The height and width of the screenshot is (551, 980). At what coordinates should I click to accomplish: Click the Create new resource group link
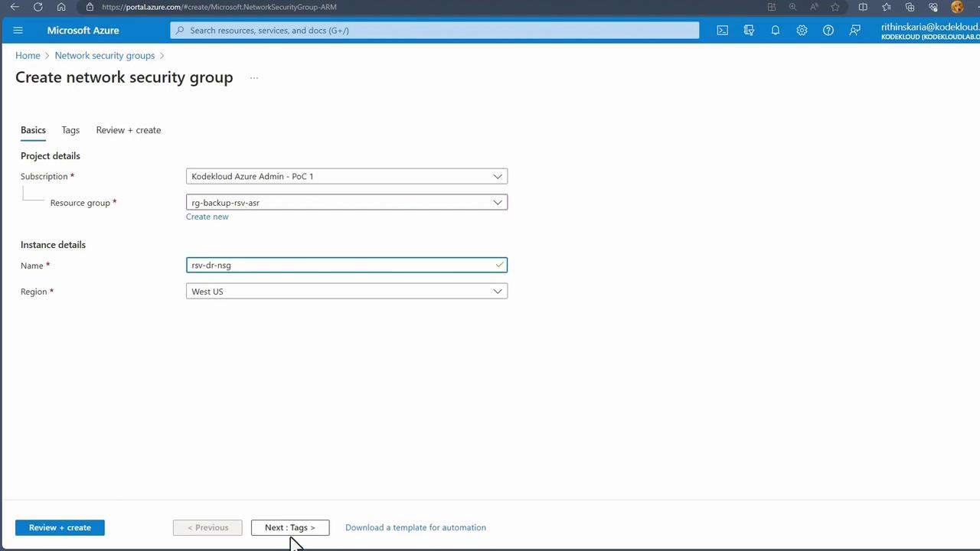click(x=207, y=217)
